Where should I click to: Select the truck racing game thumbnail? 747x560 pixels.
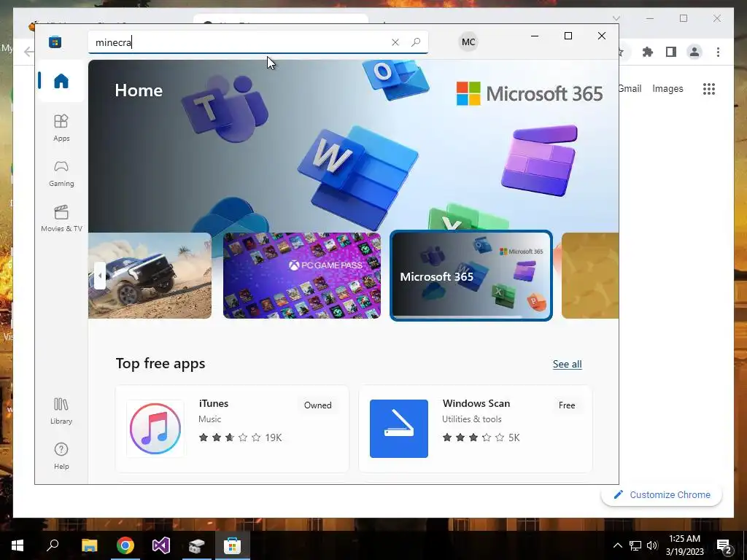point(150,275)
